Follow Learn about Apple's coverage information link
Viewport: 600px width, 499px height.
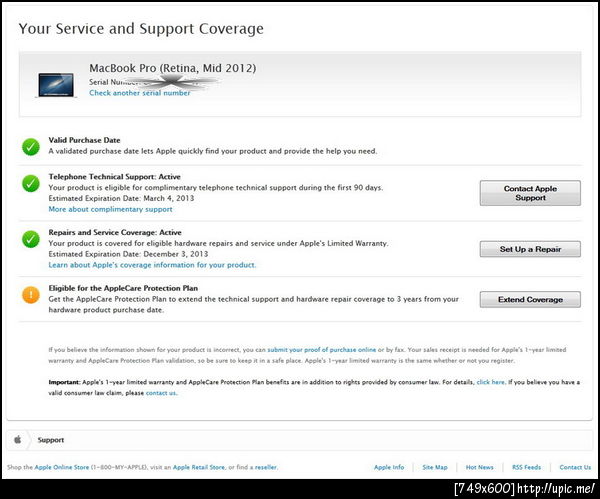coord(152,265)
